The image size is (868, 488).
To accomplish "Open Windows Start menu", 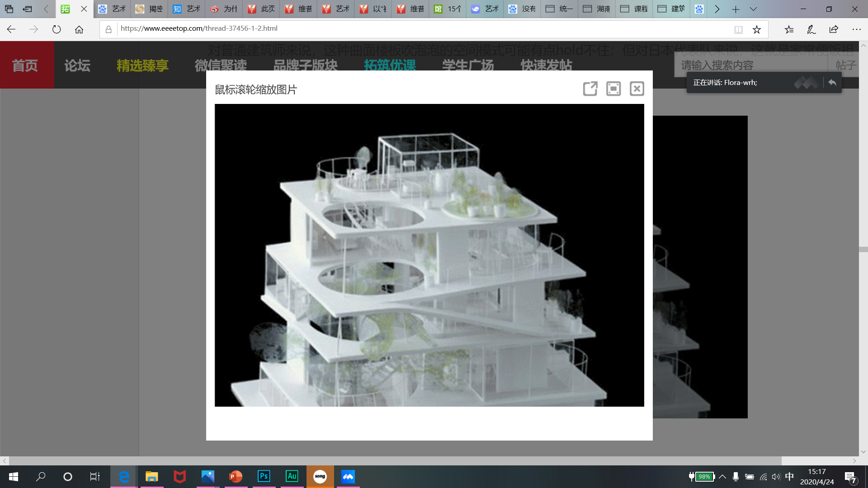I will 14,477.
